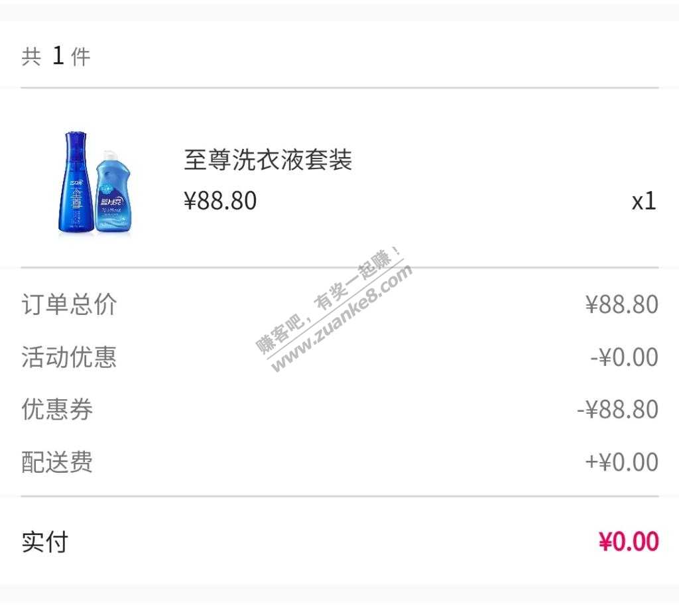Open the 优惠券 coupon row

(339, 410)
